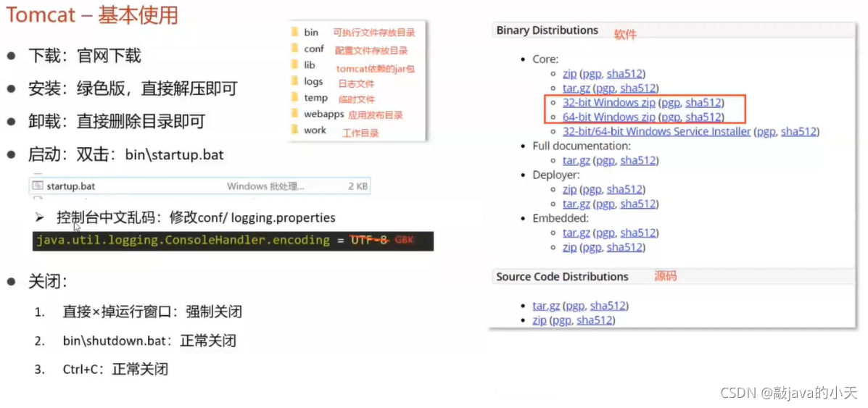
Task: Click the logs folder icon
Action: point(294,81)
